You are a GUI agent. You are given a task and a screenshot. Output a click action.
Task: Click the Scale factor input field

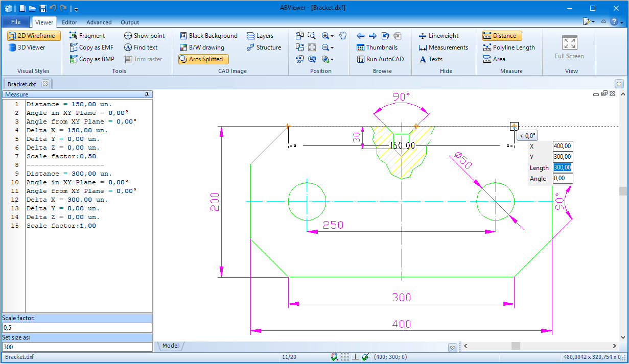77,327
